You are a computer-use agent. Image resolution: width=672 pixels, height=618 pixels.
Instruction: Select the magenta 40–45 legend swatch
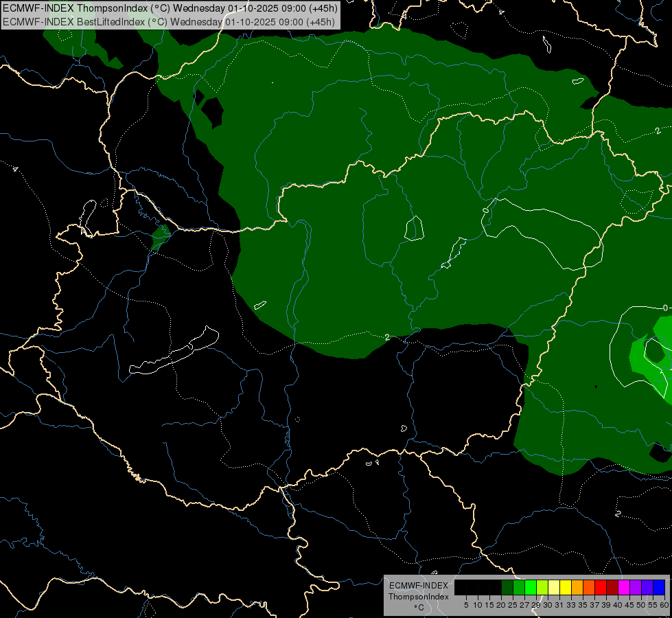[624, 587]
